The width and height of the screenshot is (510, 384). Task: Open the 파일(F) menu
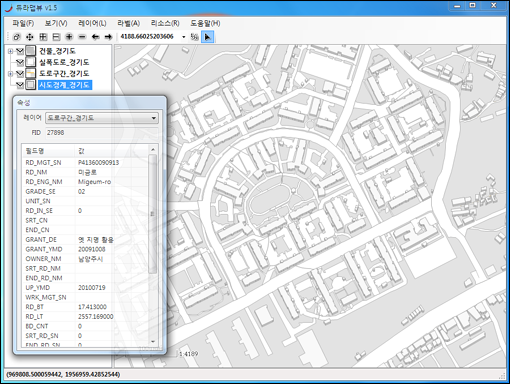pyautogui.click(x=23, y=23)
